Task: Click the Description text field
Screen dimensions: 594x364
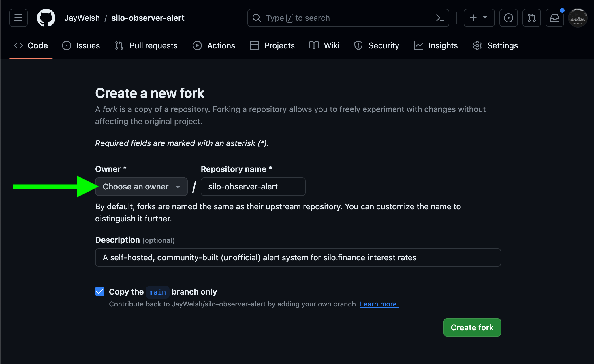Action: pyautogui.click(x=298, y=257)
